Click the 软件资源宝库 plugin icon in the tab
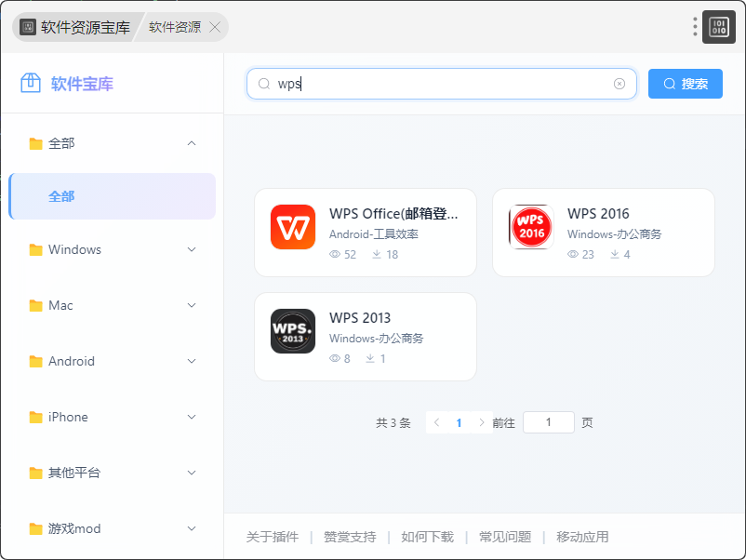Screen dimensions: 746x560 point(28,27)
